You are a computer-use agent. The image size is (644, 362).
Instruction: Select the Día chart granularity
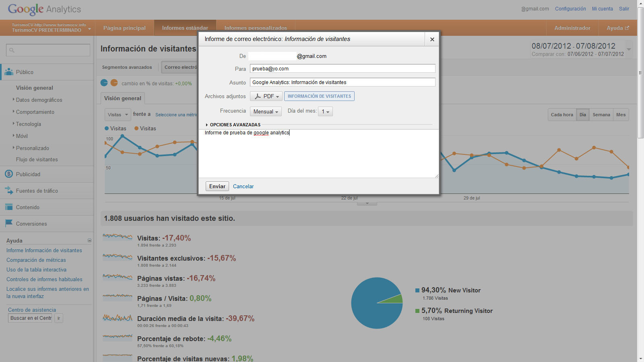click(x=583, y=115)
